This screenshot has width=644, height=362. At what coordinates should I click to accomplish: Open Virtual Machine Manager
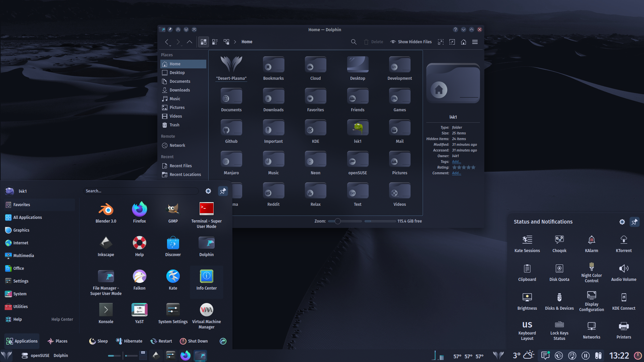[207, 316]
